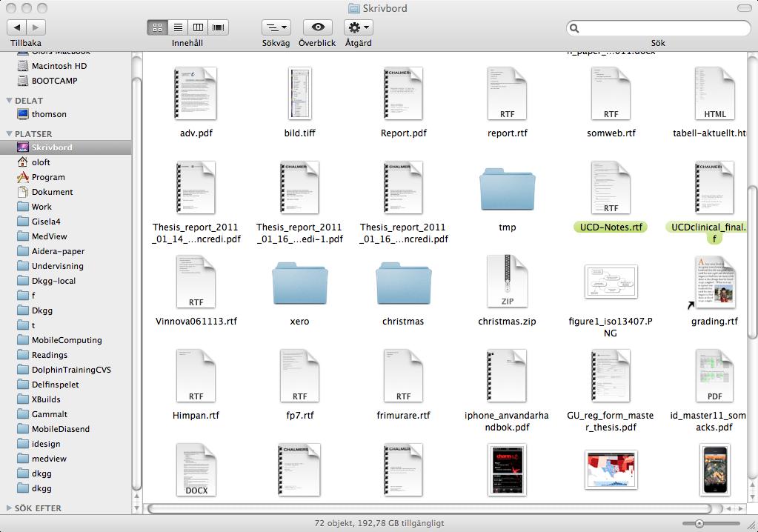Screen dimensions: 758x532
Task: Select the figure1_iso13407.PNG thumbnail
Action: pyautogui.click(x=611, y=282)
